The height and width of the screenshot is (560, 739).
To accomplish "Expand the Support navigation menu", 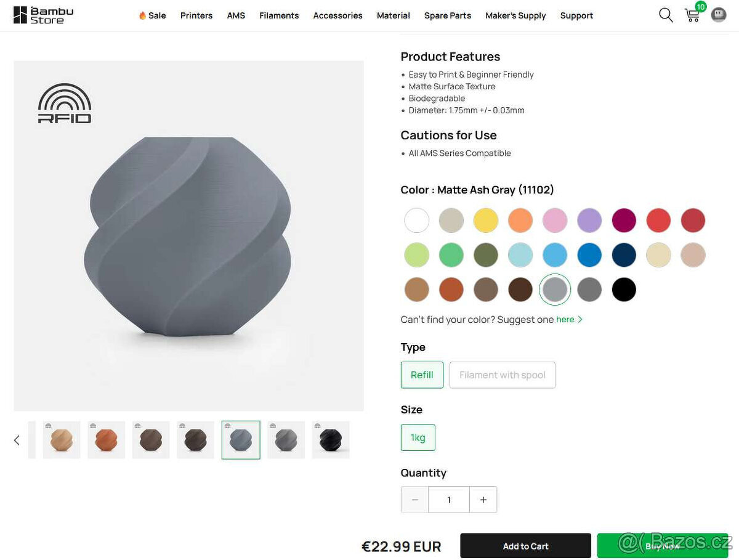I will [x=576, y=15].
